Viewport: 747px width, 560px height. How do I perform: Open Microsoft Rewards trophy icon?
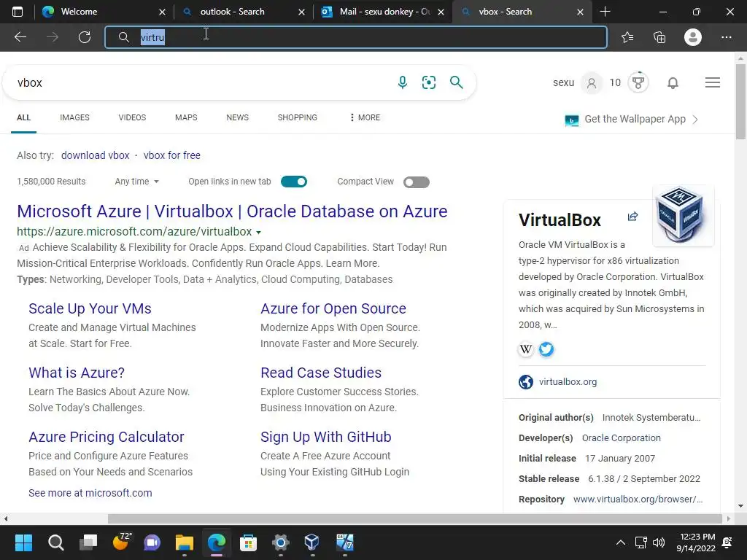[x=638, y=83]
